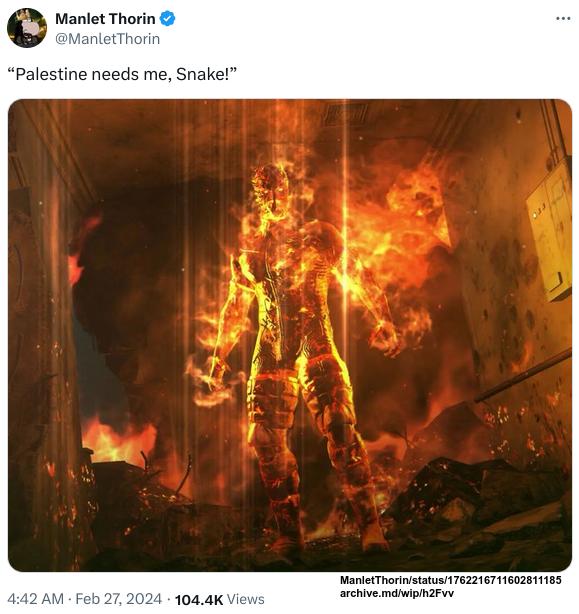
Task: Visit the @ManletThorin handle link
Action: point(107,39)
